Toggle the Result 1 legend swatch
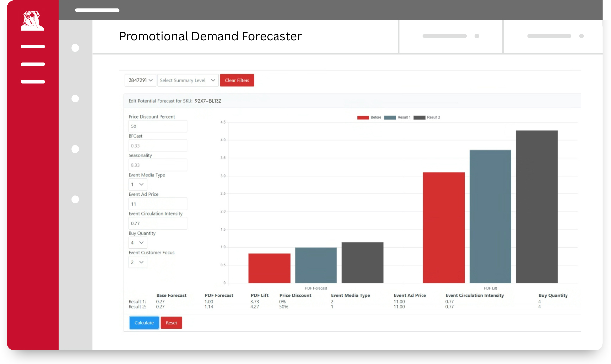Viewport: 611px width, 364px height. [x=390, y=118]
